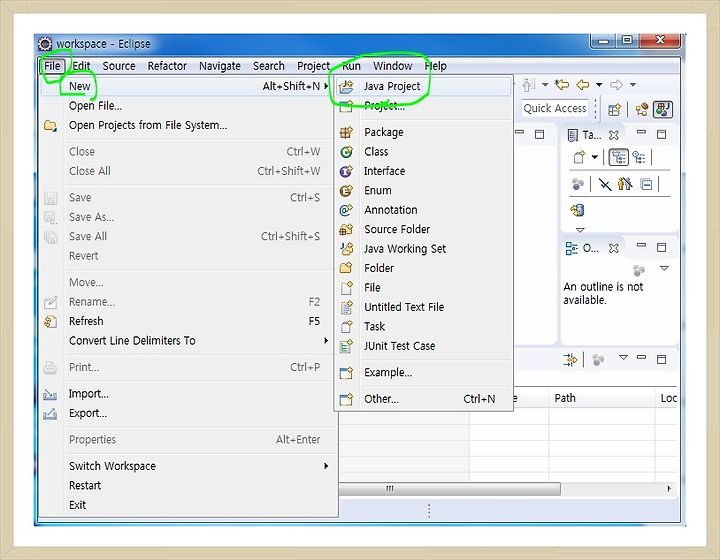Expand the New submenu arrow
Image resolution: width=720 pixels, height=560 pixels.
pyautogui.click(x=326, y=86)
